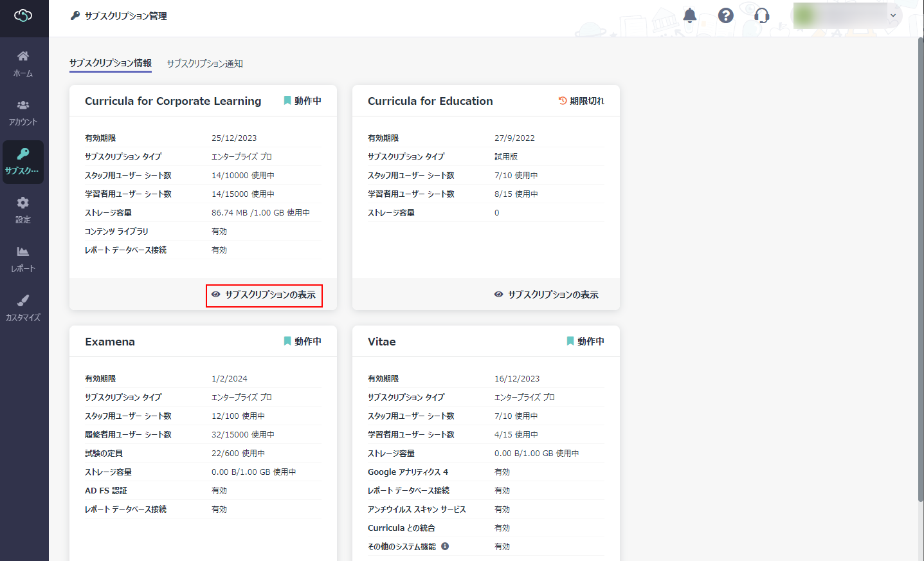This screenshot has width=924, height=561.
Task: Click the 試用版 subscription type value
Action: click(x=506, y=156)
